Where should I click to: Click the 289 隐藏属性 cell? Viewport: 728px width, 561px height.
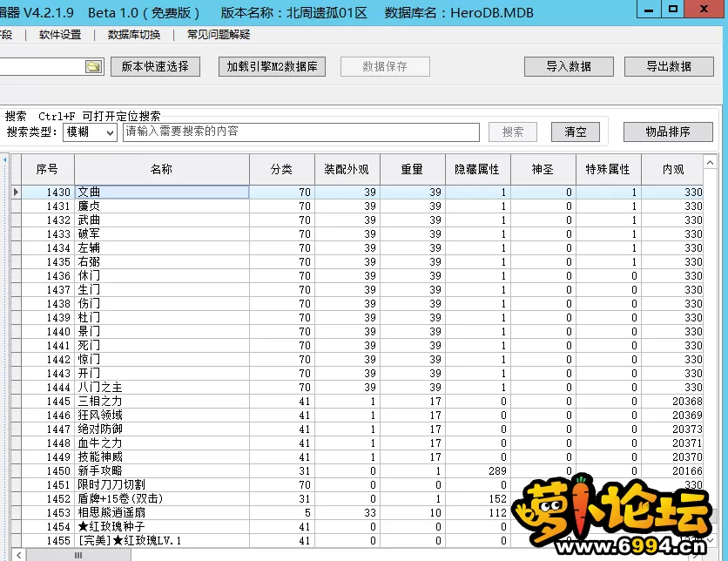pos(478,470)
